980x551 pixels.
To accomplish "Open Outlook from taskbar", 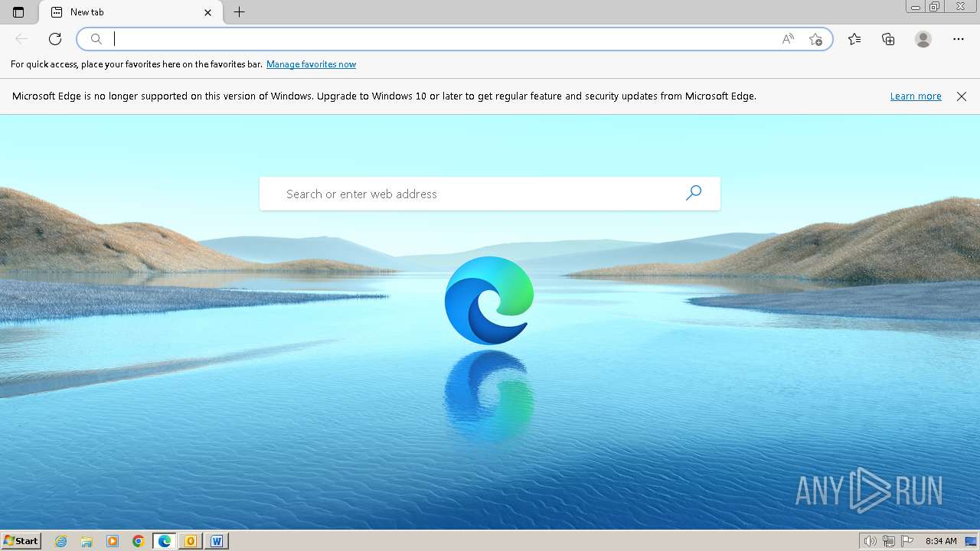I will pos(191,541).
